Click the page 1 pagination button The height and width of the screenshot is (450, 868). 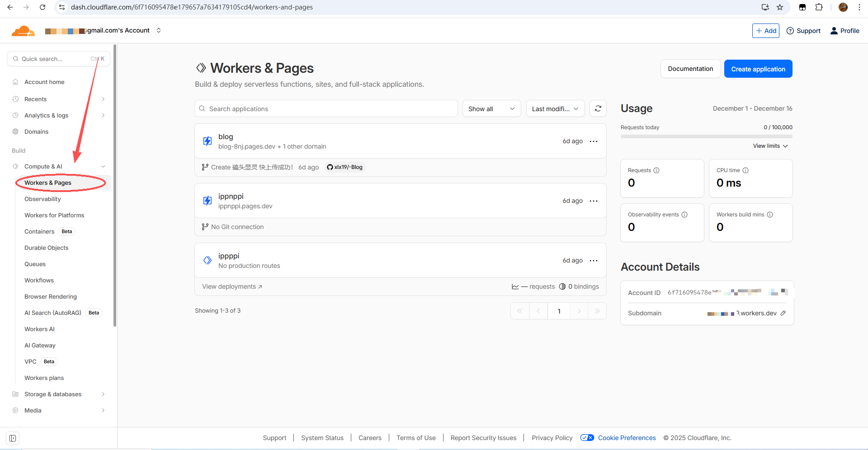559,311
